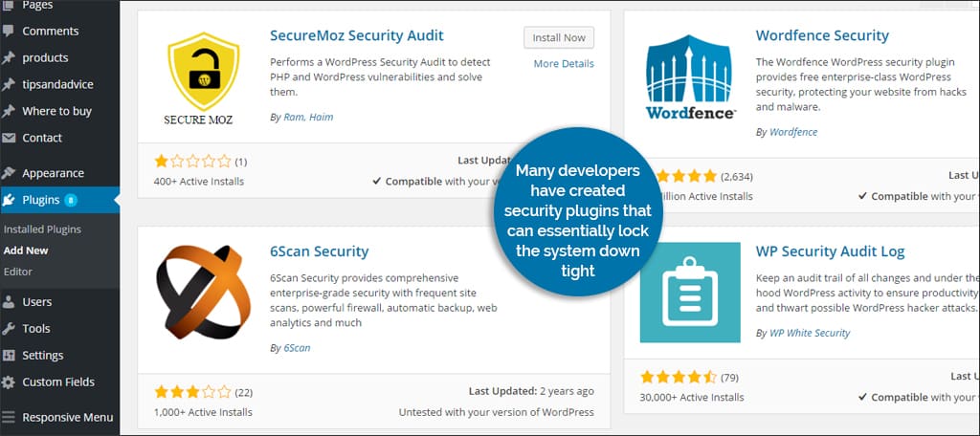Screen dimensions: 980x436
Task: Open More Details for SecureMoz Security Audit
Action: [564, 64]
